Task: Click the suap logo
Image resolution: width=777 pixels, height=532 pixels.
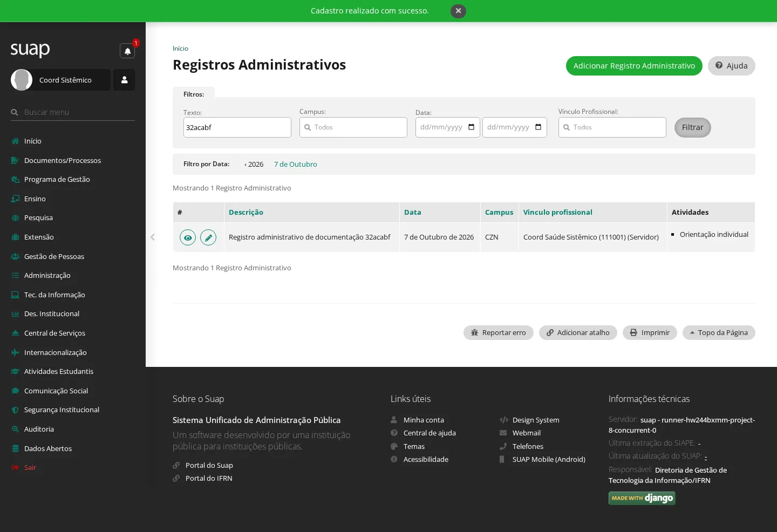Action: coord(30,50)
